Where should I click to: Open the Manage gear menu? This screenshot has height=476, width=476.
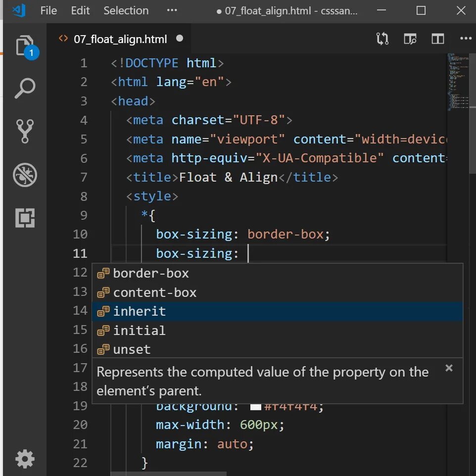pyautogui.click(x=25, y=459)
